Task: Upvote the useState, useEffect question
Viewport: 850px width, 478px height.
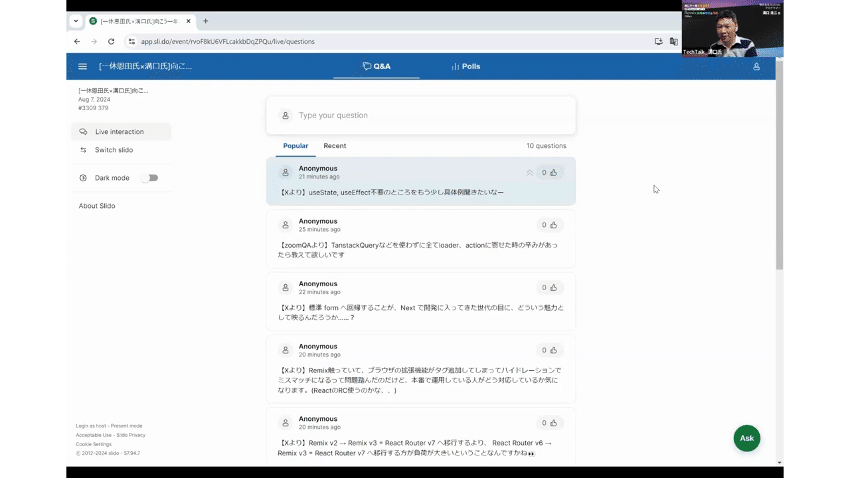Action: pyautogui.click(x=550, y=173)
